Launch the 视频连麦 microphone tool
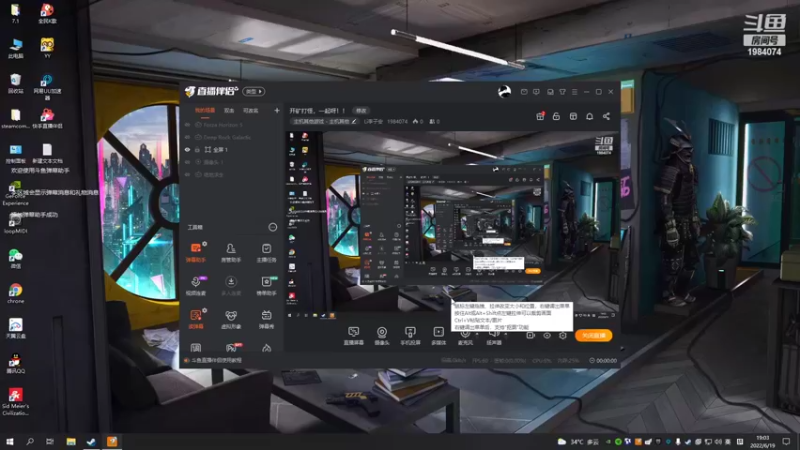 point(196,286)
